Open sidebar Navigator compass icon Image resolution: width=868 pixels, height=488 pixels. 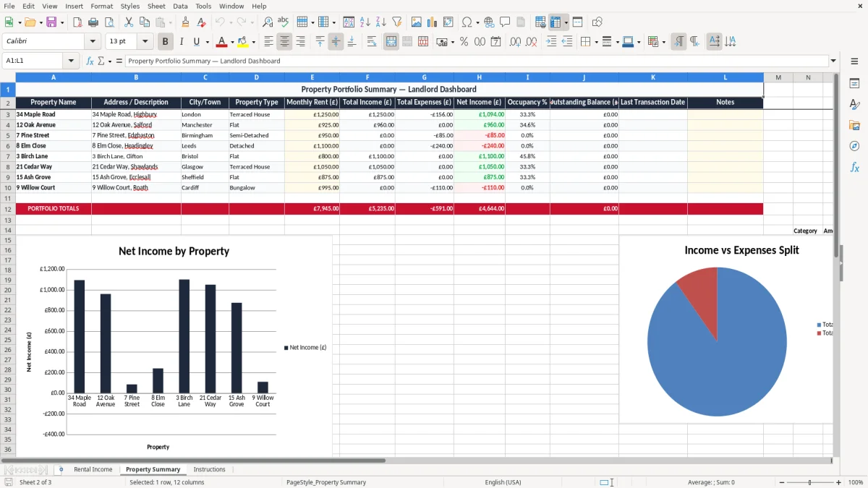(854, 146)
